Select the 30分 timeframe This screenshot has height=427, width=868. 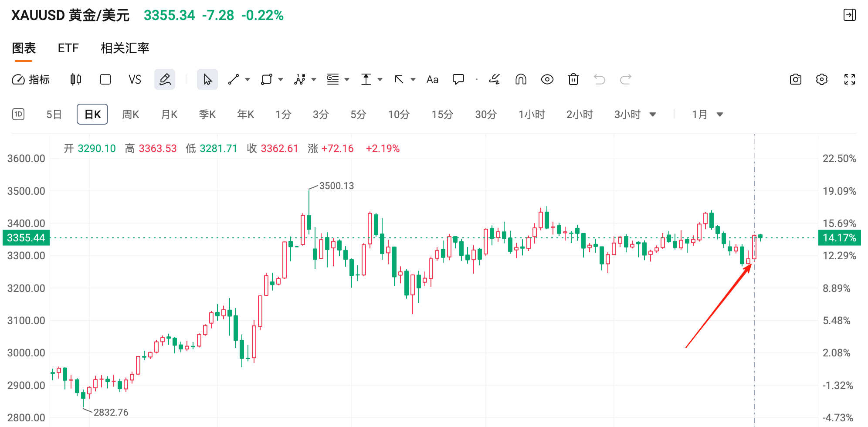click(486, 114)
